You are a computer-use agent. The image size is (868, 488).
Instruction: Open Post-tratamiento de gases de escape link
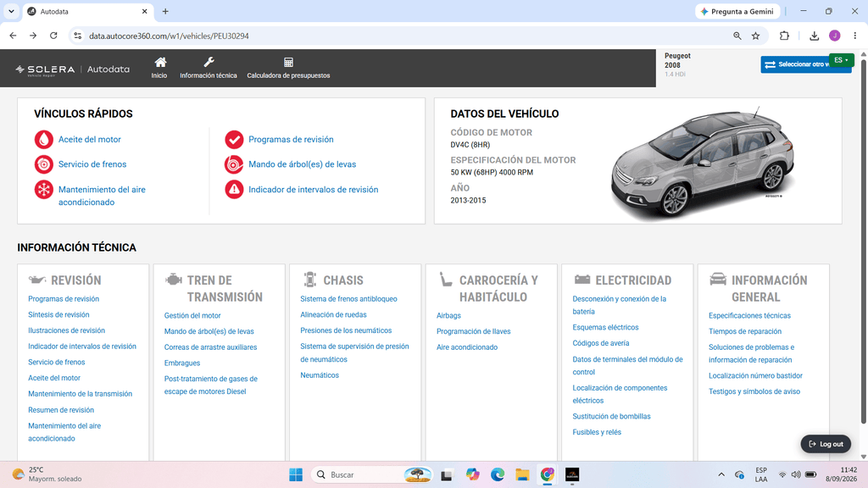click(x=211, y=385)
